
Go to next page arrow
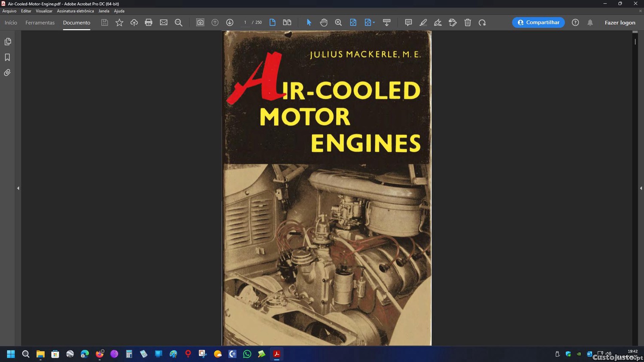pos(230,22)
